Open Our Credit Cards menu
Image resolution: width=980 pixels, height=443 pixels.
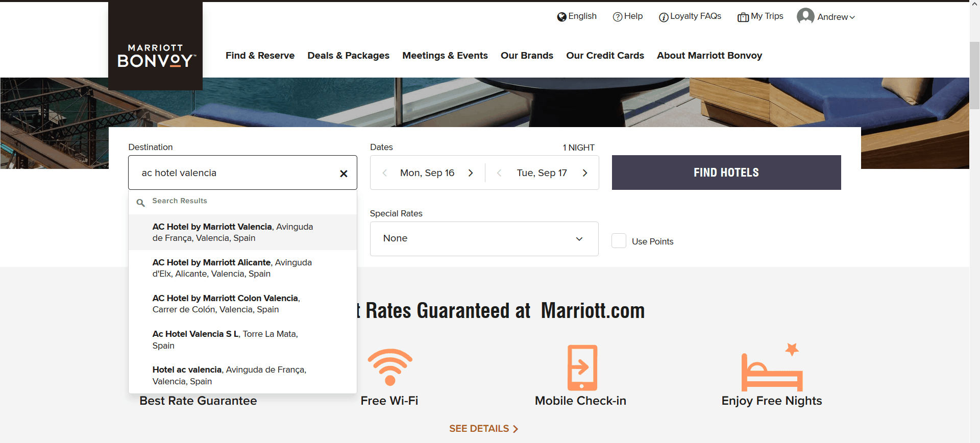pos(605,55)
